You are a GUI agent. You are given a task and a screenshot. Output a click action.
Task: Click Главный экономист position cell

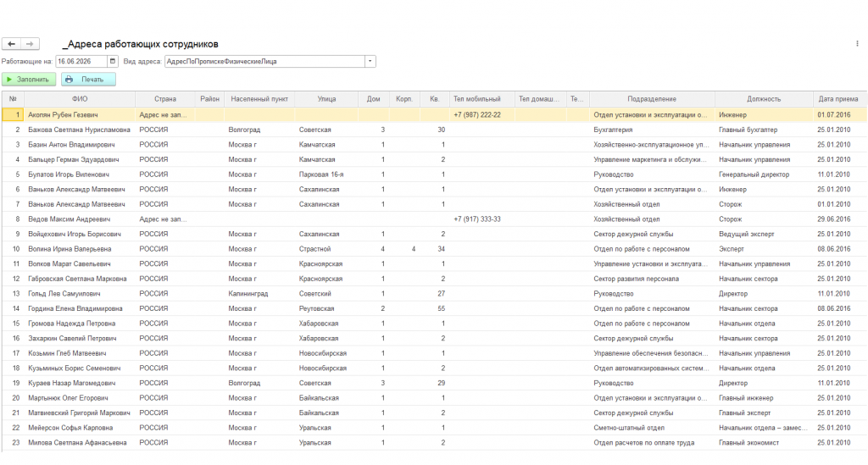(764, 443)
